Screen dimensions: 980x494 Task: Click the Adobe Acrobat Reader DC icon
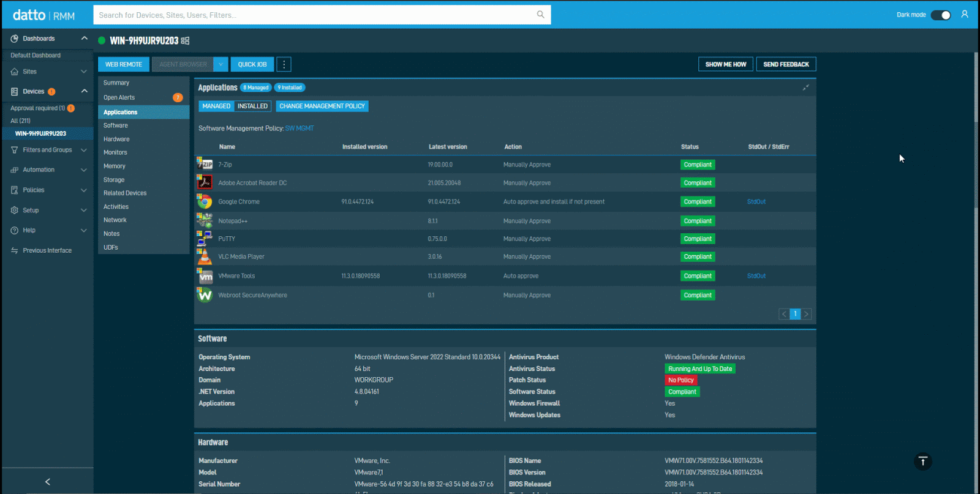pyautogui.click(x=205, y=182)
